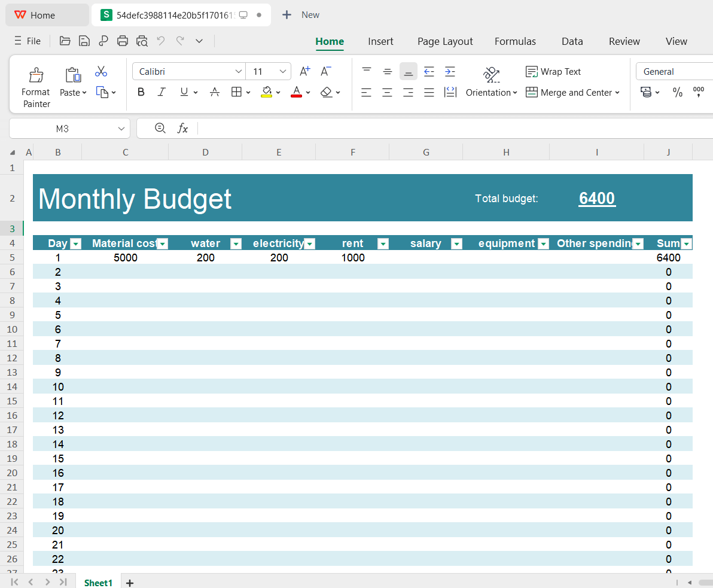The width and height of the screenshot is (713, 588).
Task: Click the Save icon in quick toolbar
Action: (84, 41)
